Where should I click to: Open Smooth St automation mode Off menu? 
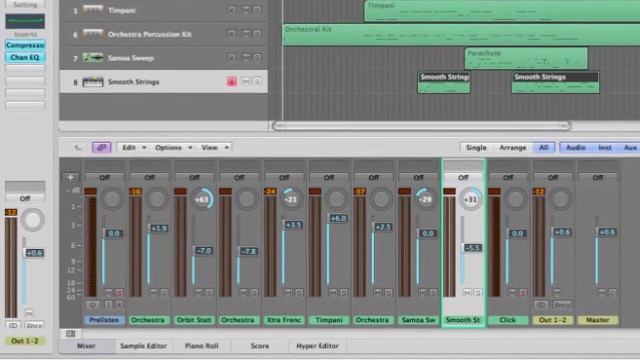point(463,178)
